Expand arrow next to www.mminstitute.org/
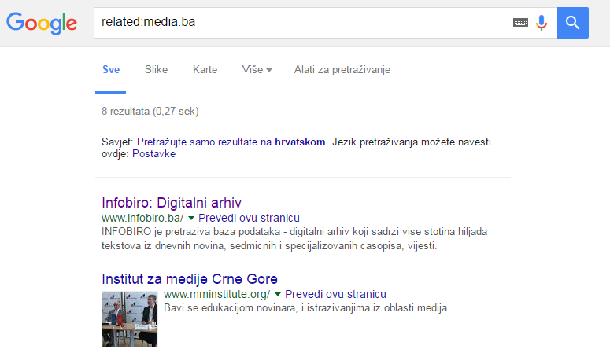This screenshot has width=610, height=364. [x=278, y=295]
